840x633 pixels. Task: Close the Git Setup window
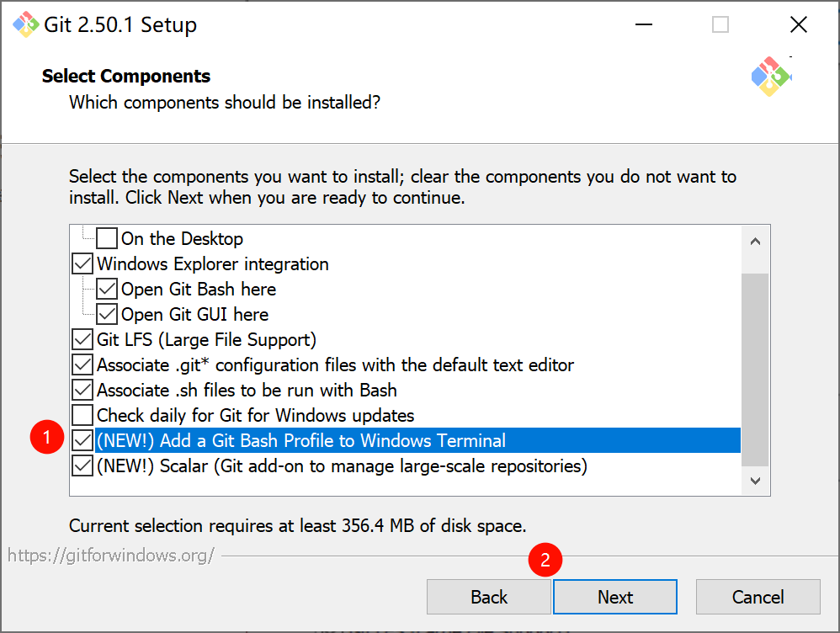click(798, 24)
